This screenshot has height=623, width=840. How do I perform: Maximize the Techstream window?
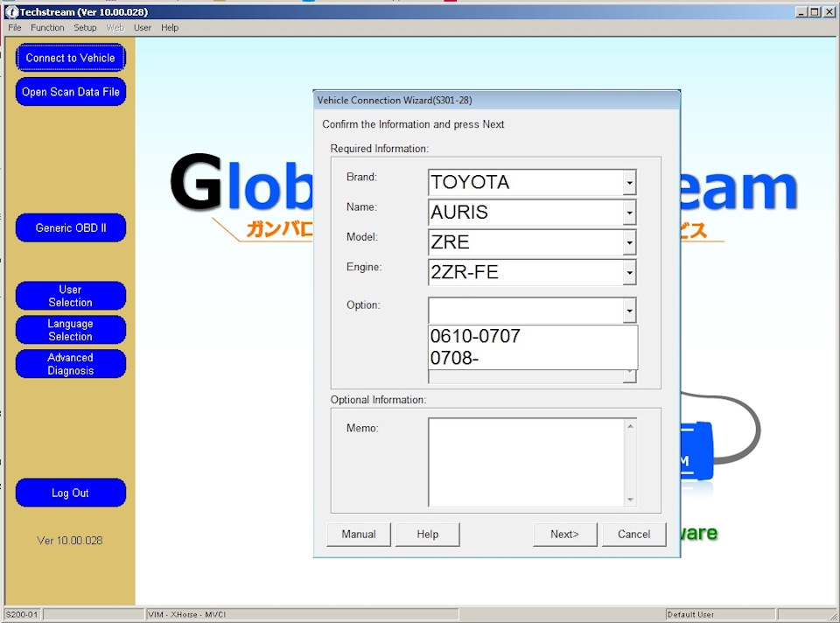[815, 11]
